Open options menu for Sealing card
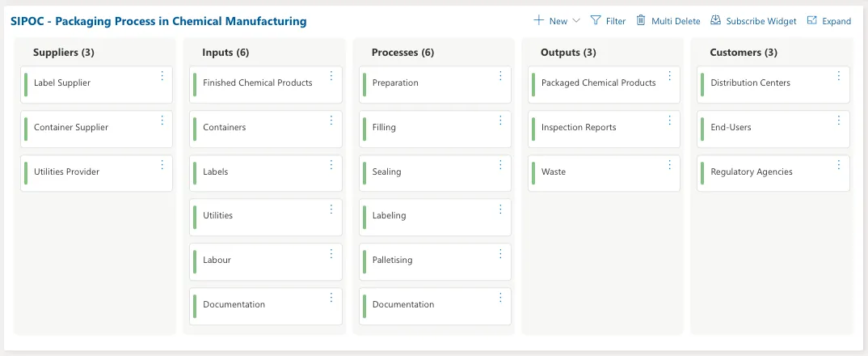Image resolution: width=868 pixels, height=356 pixels. 500,165
